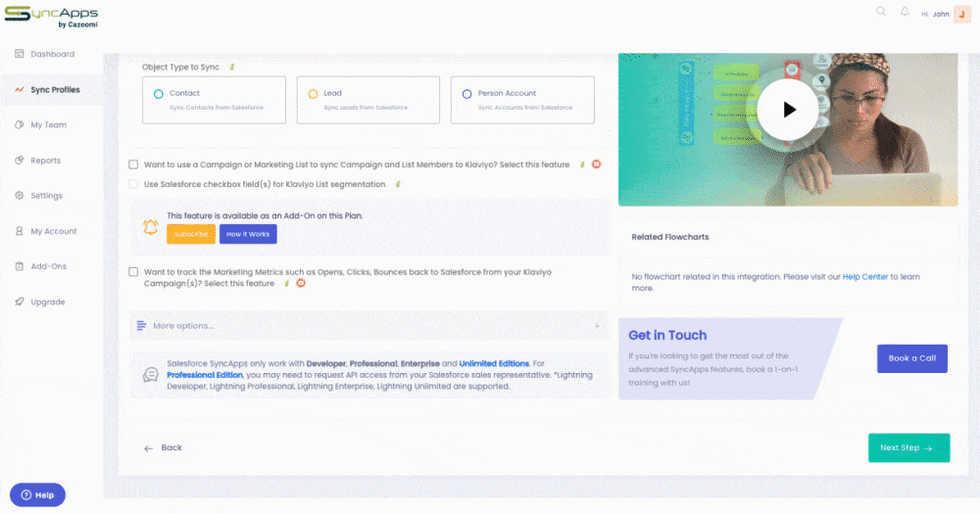Open the search icon in header
Screen dimensions: 980x514
pyautogui.click(x=881, y=11)
